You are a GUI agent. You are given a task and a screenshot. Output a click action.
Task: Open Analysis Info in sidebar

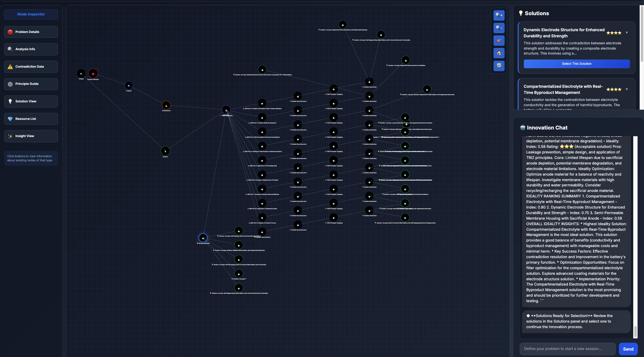click(x=31, y=49)
